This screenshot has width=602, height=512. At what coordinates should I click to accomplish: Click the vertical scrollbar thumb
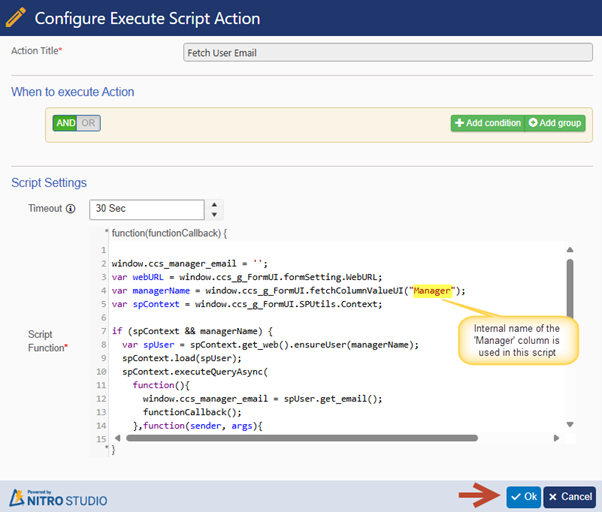click(x=570, y=290)
